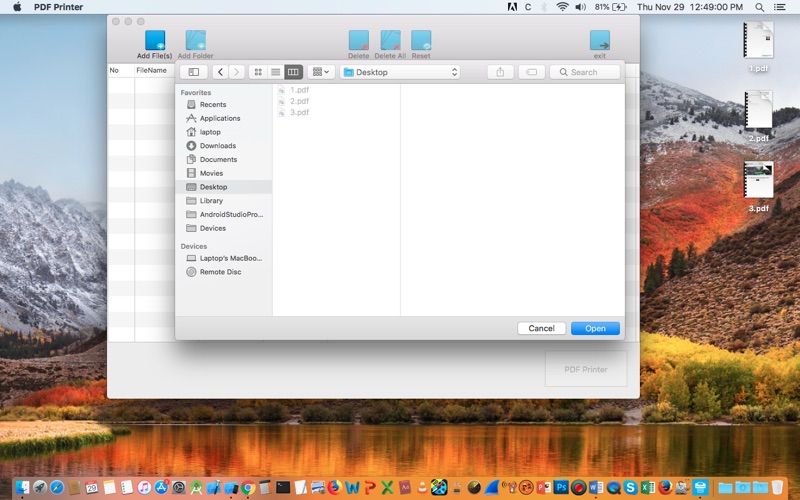Open Google Chrome from the Dock
This screenshot has width=800, height=500.
coord(248,487)
